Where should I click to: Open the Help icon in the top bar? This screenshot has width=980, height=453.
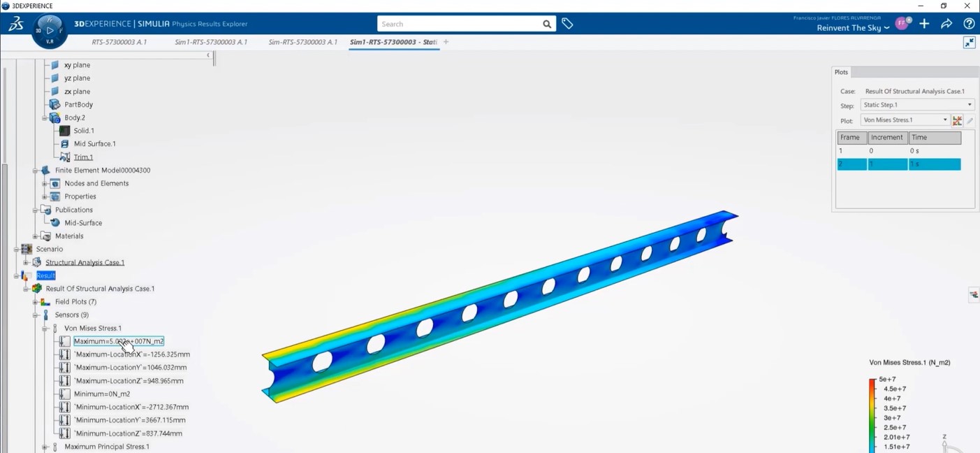point(969,23)
